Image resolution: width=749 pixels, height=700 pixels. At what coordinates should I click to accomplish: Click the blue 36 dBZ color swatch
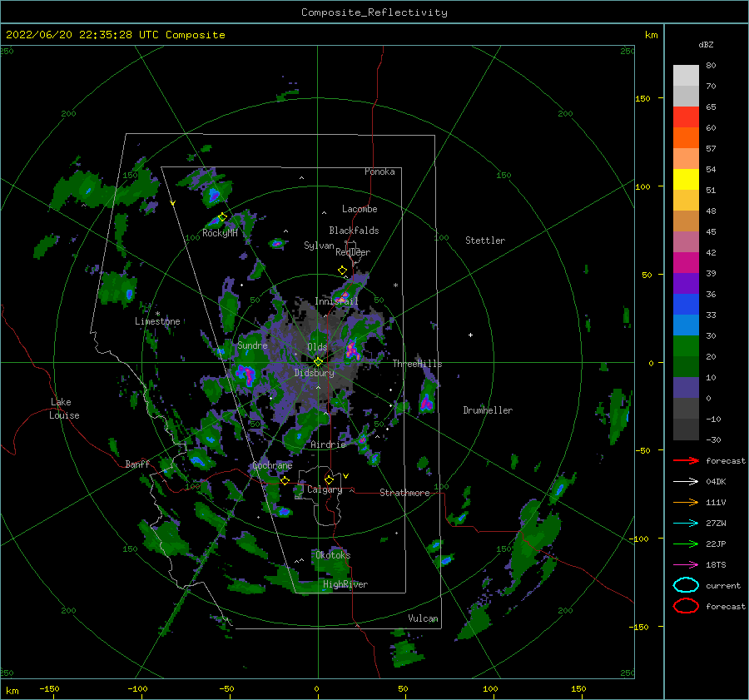point(686,304)
